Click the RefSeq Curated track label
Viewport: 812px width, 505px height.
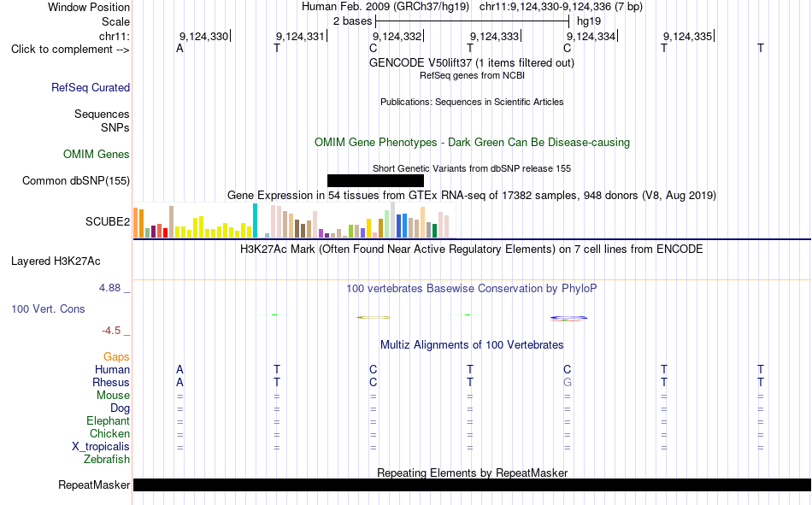pyautogui.click(x=91, y=87)
